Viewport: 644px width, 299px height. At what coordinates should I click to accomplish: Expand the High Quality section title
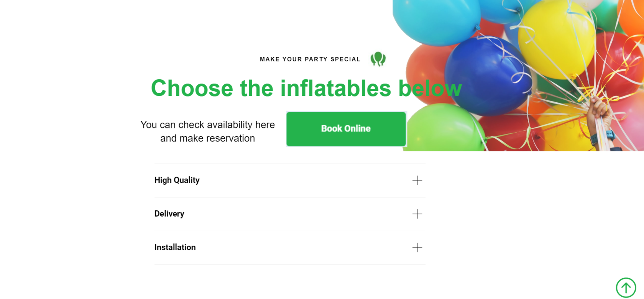[177, 180]
